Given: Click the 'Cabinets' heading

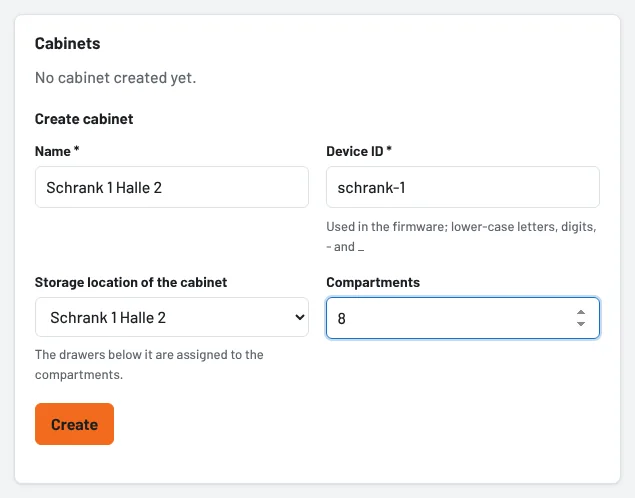Looking at the screenshot, I should point(68,43).
